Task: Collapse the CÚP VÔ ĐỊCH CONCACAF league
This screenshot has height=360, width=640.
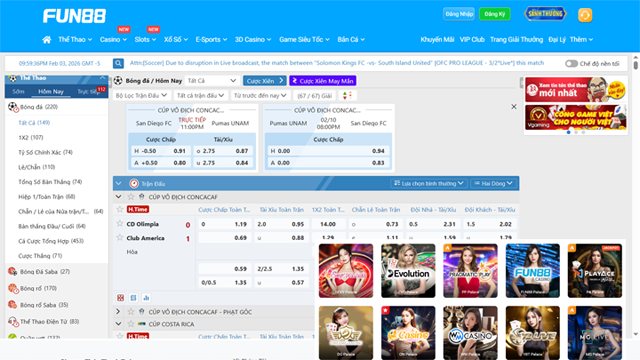Action: pos(118,197)
